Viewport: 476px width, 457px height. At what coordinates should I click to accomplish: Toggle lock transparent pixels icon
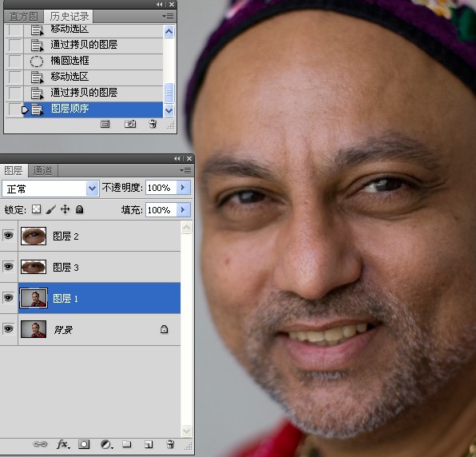(37, 209)
